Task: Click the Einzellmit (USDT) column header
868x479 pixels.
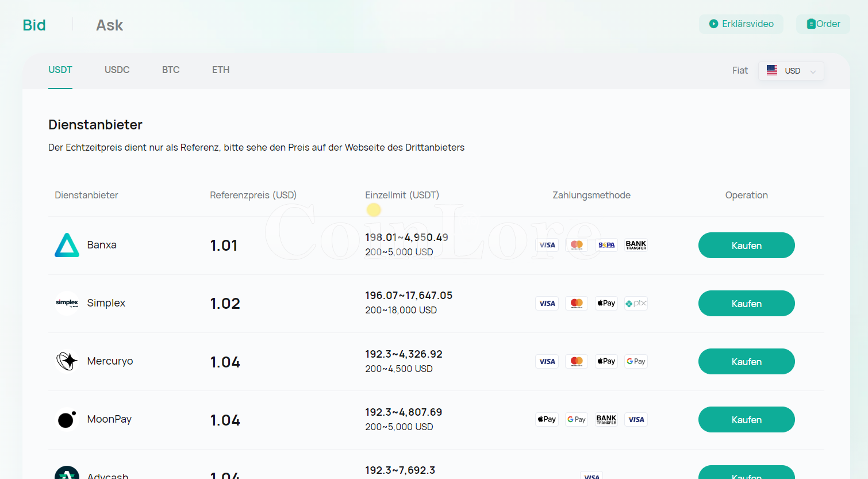Action: coord(402,196)
